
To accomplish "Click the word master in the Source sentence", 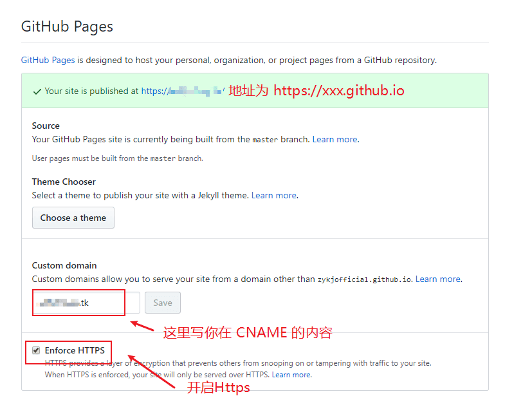I will (x=265, y=140).
